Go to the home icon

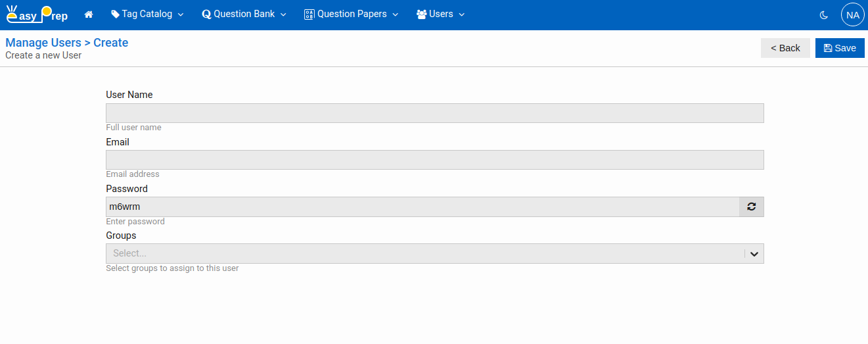tap(89, 14)
